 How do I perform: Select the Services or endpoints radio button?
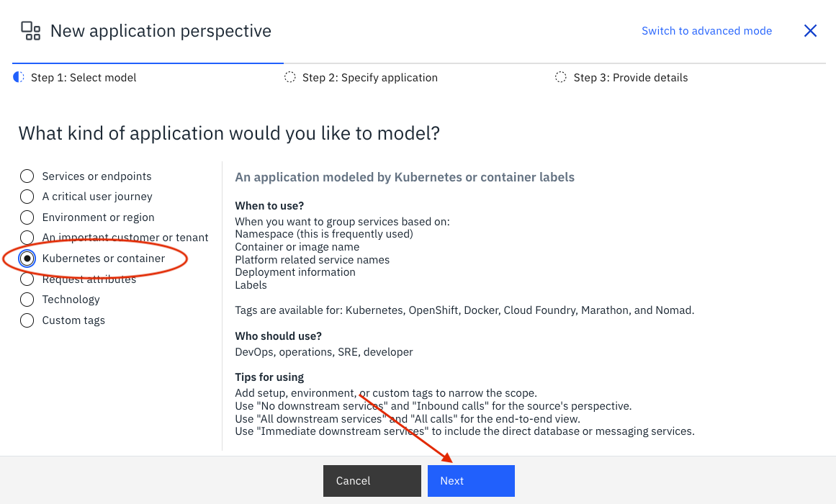click(x=27, y=176)
